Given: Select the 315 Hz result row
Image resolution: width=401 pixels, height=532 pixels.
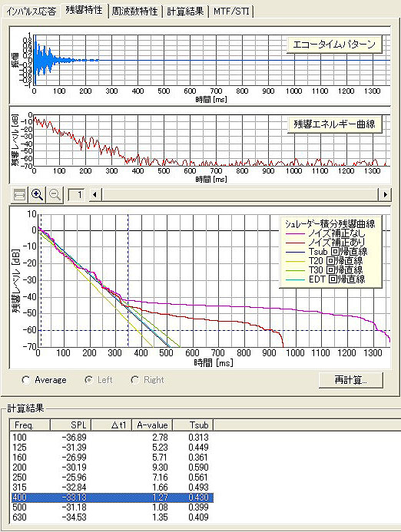Looking at the screenshot, I should 111,487.
